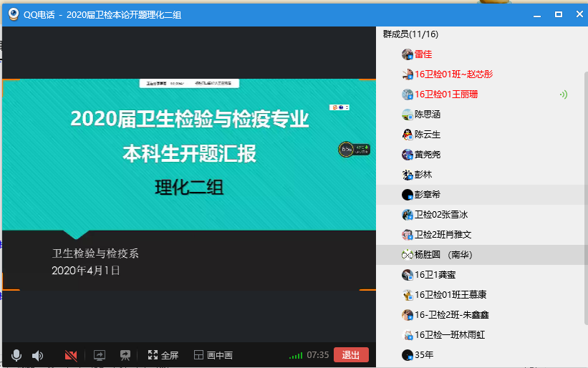This screenshot has width=588, height=368.
Task: Click the presentation demo icon beside screen share
Action: tap(125, 355)
